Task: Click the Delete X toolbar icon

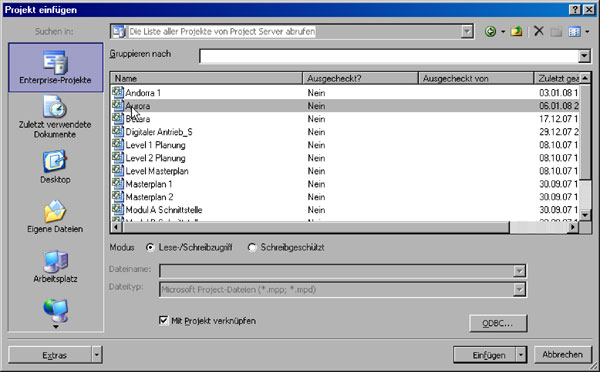Action: click(539, 31)
